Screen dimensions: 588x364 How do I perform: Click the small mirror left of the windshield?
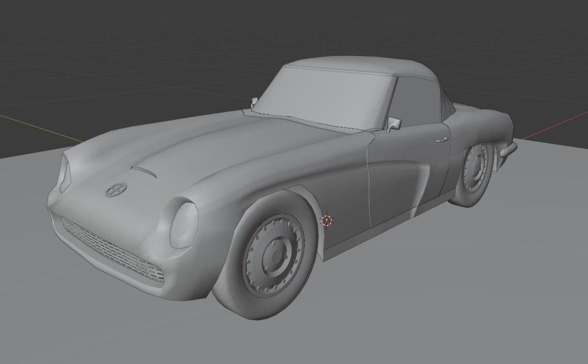click(x=254, y=102)
